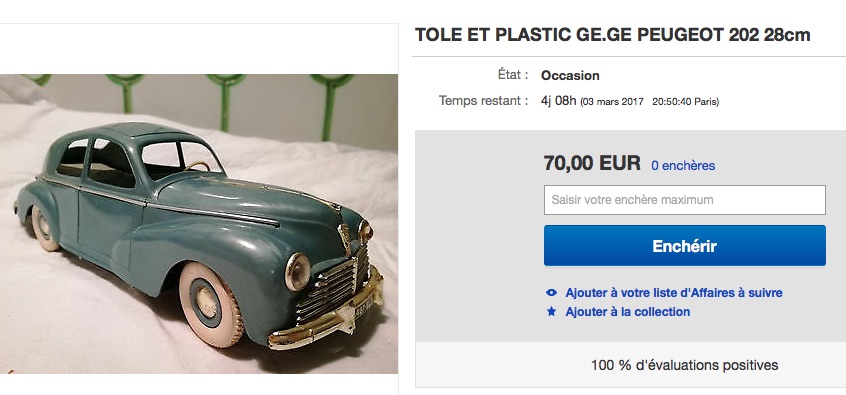Click the blue Enchérir bid button
The height and width of the screenshot is (395, 846).
(x=685, y=246)
